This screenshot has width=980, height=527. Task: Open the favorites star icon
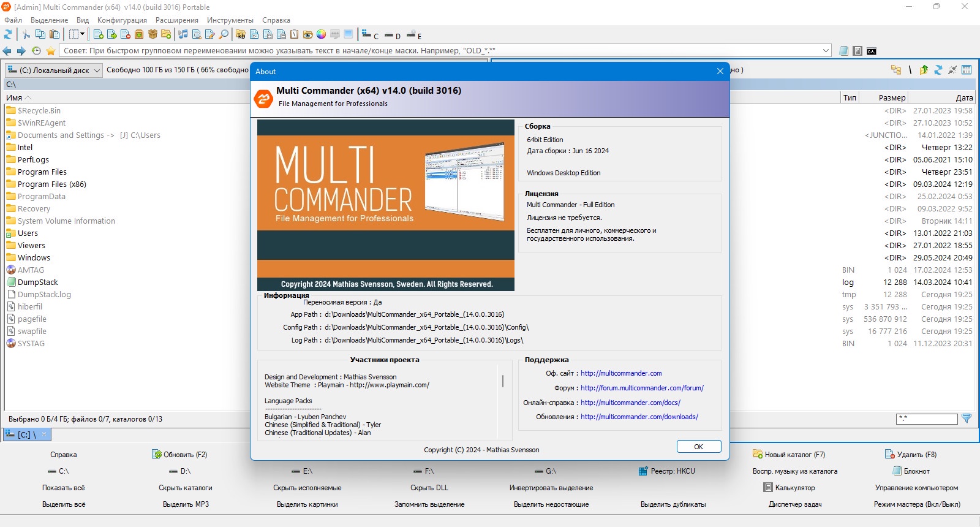(51, 51)
